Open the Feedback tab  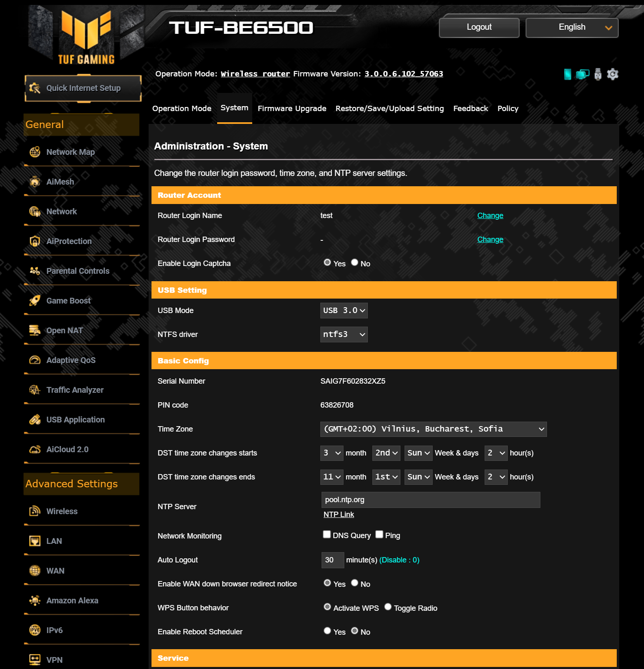coord(471,109)
